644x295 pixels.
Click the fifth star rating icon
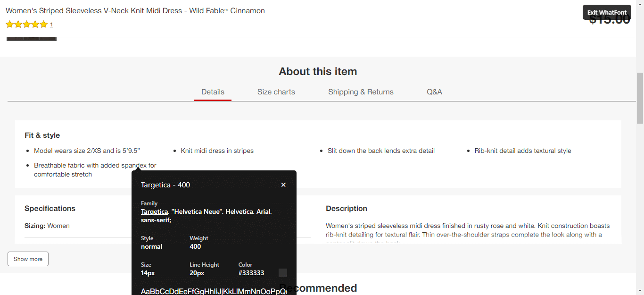(x=43, y=25)
